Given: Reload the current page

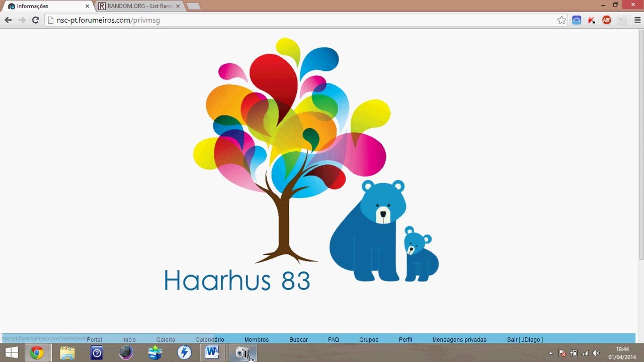Looking at the screenshot, I should [35, 20].
